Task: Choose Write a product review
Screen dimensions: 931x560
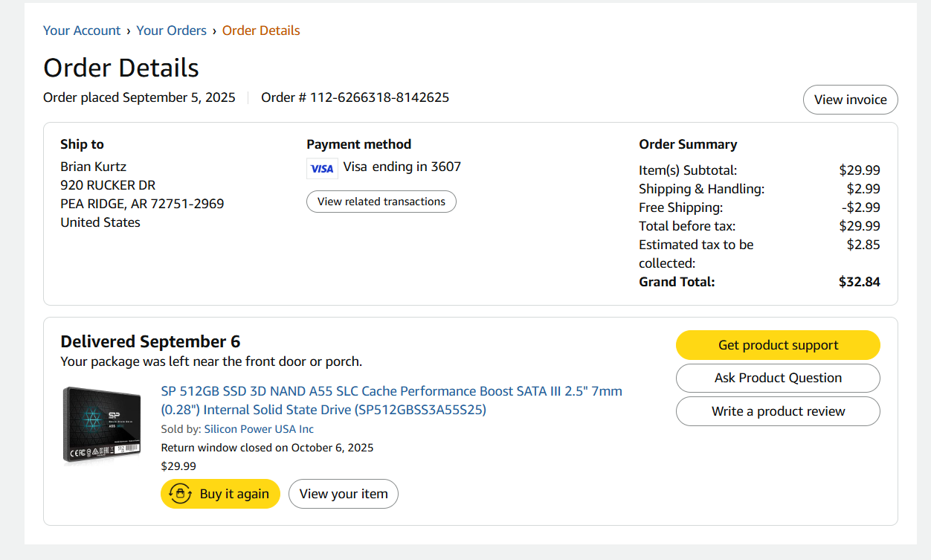Action: (x=778, y=411)
